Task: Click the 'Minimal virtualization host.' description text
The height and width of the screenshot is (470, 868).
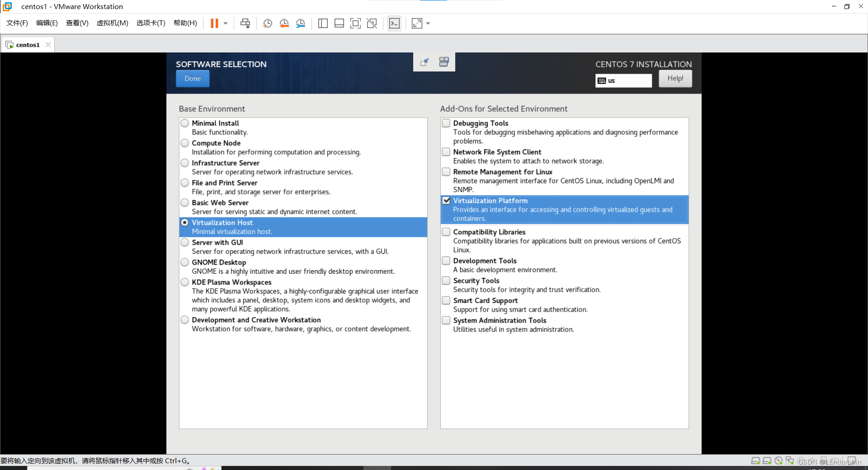Action: [232, 232]
